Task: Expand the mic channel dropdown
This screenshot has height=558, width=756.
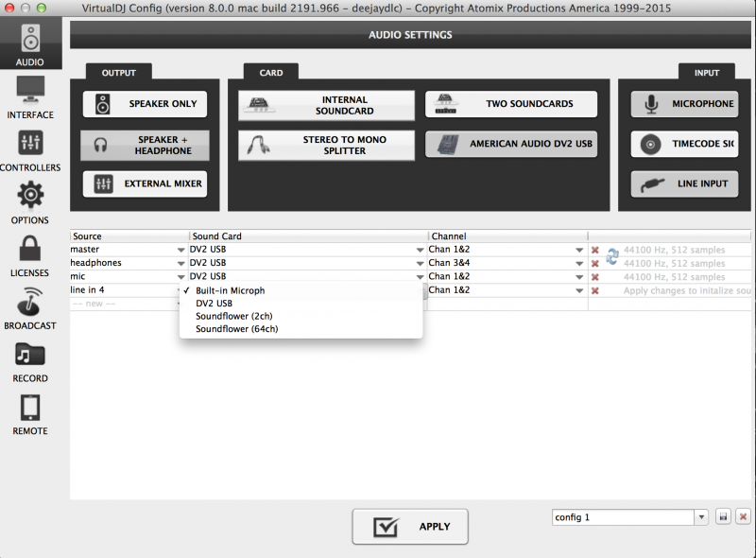Action: click(x=579, y=277)
